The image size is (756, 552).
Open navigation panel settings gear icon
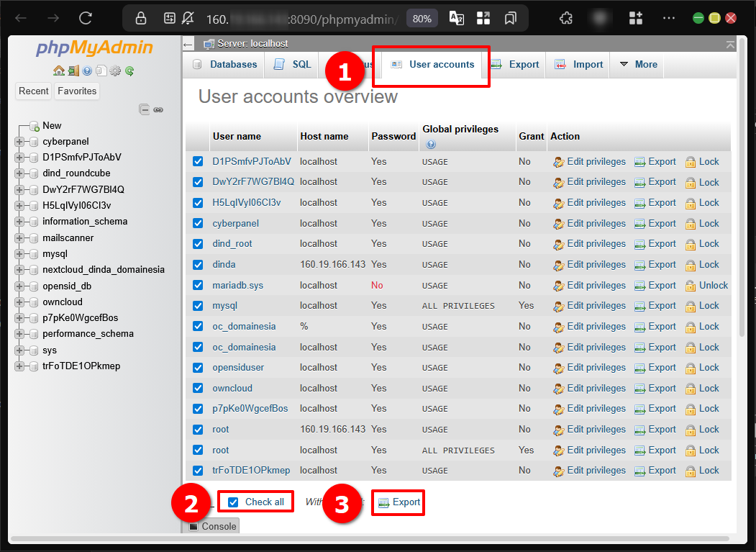[115, 71]
